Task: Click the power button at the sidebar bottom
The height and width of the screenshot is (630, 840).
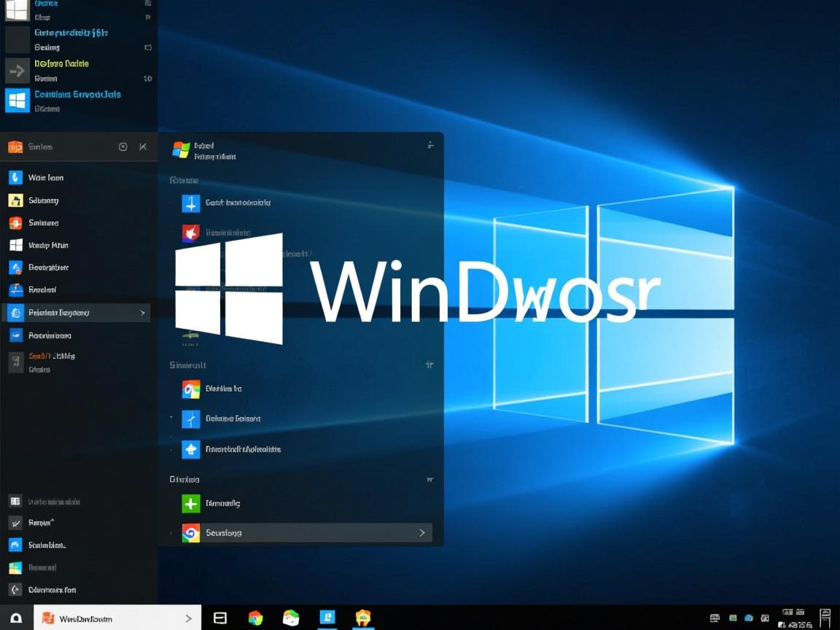Action: point(16,589)
